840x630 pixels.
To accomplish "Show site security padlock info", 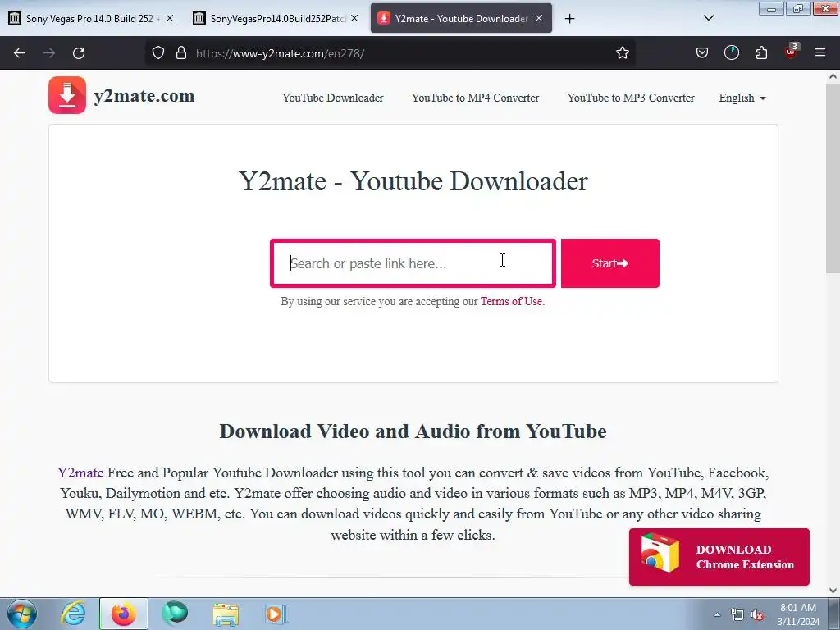I will pyautogui.click(x=181, y=52).
